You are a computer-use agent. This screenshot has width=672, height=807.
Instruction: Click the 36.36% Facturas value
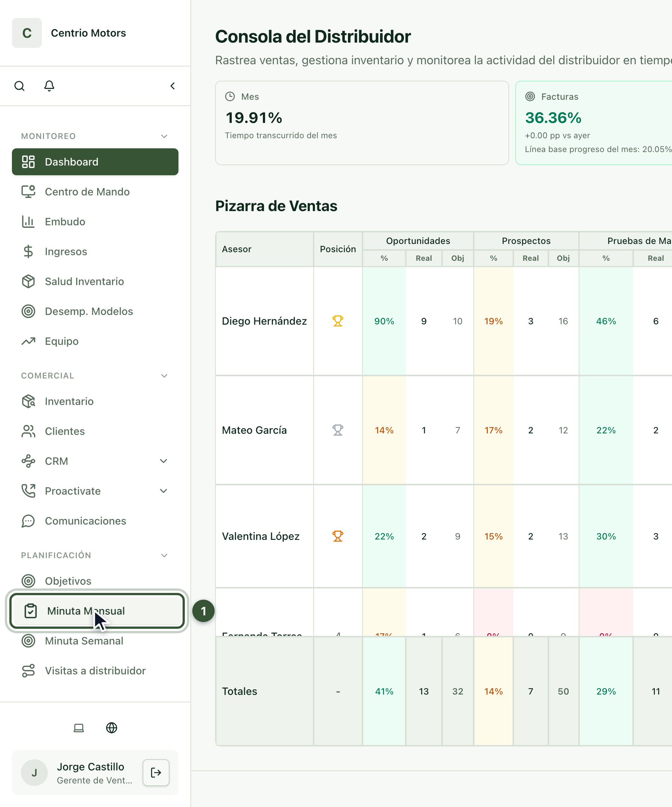point(553,118)
